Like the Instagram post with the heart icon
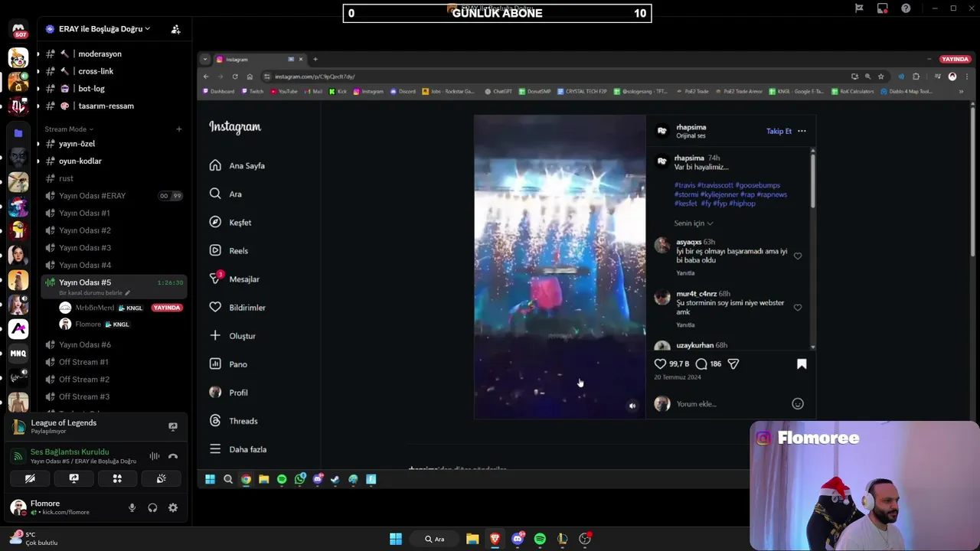980x551 pixels. 660,364
